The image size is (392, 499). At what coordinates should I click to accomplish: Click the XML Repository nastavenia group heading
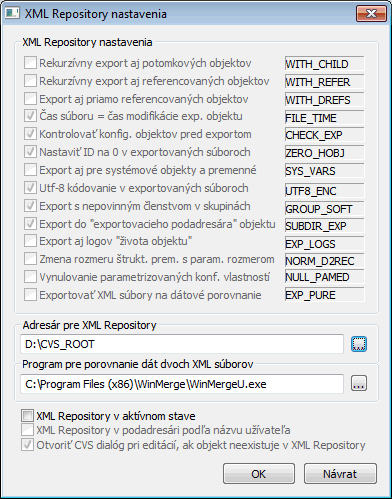pos(87,42)
